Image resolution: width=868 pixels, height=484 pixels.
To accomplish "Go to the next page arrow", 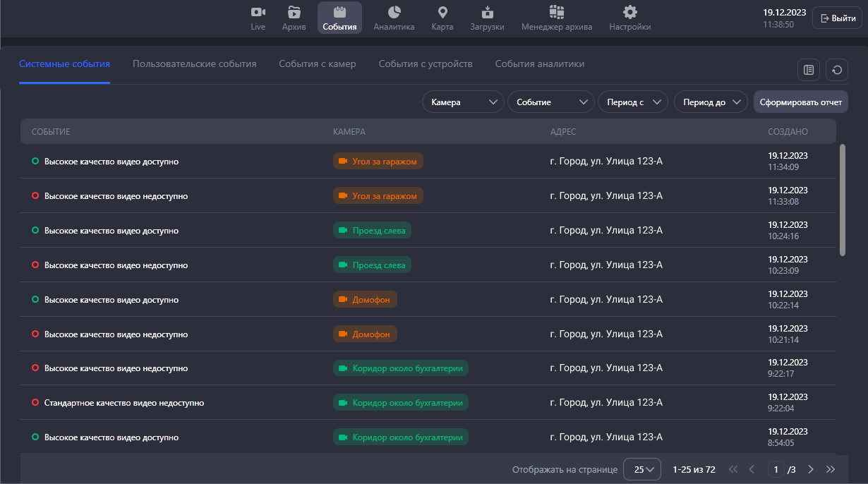I will (x=810, y=469).
